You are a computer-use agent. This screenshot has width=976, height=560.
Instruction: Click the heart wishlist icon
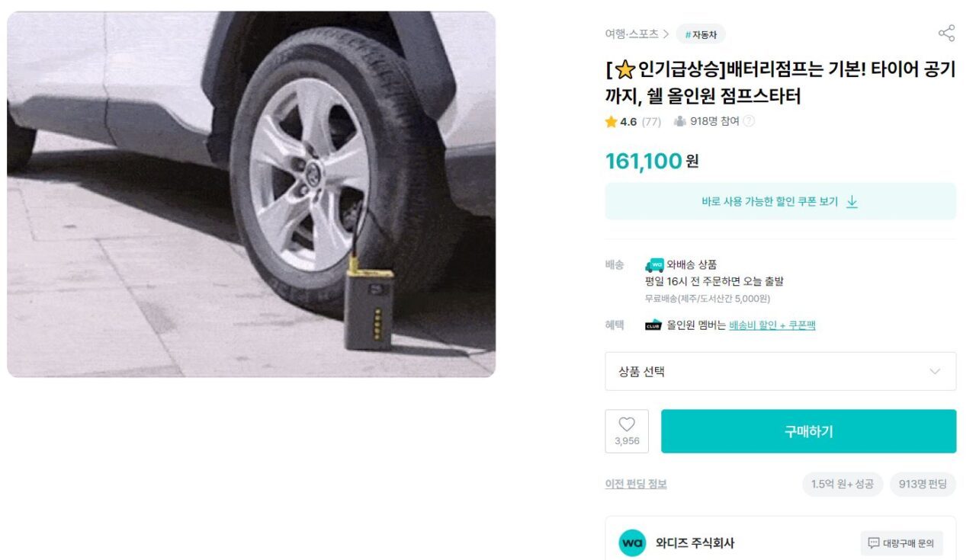627,424
